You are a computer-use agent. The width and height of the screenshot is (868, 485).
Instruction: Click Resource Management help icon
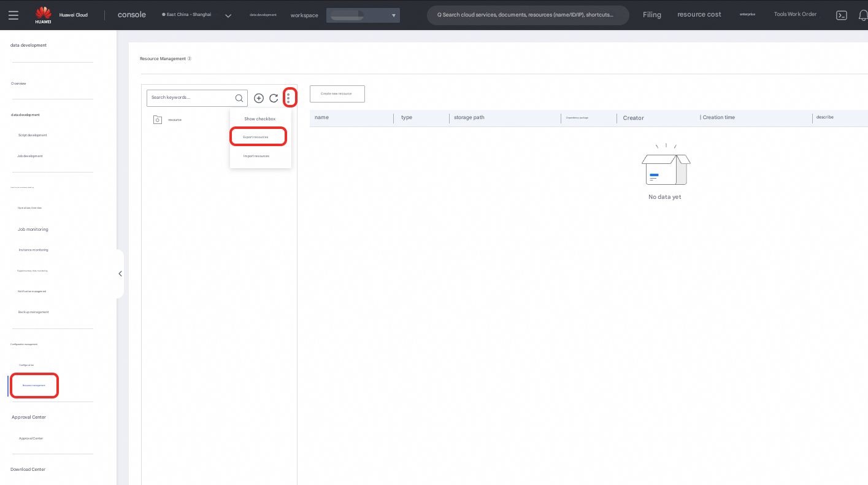[x=190, y=59]
